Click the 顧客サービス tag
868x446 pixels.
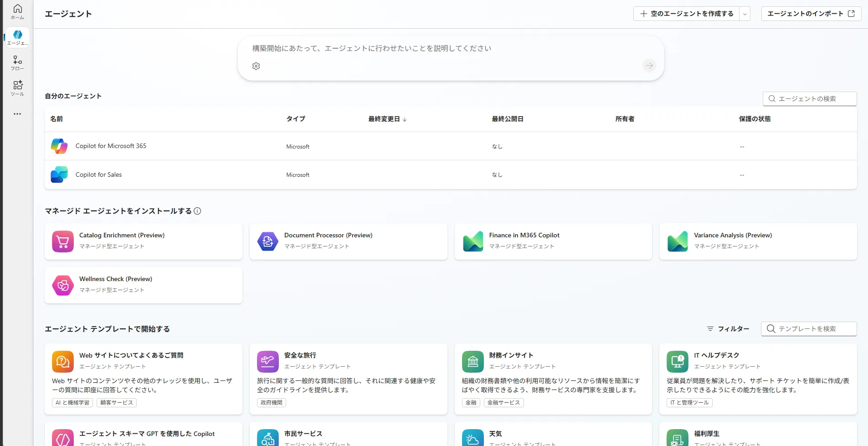117,403
